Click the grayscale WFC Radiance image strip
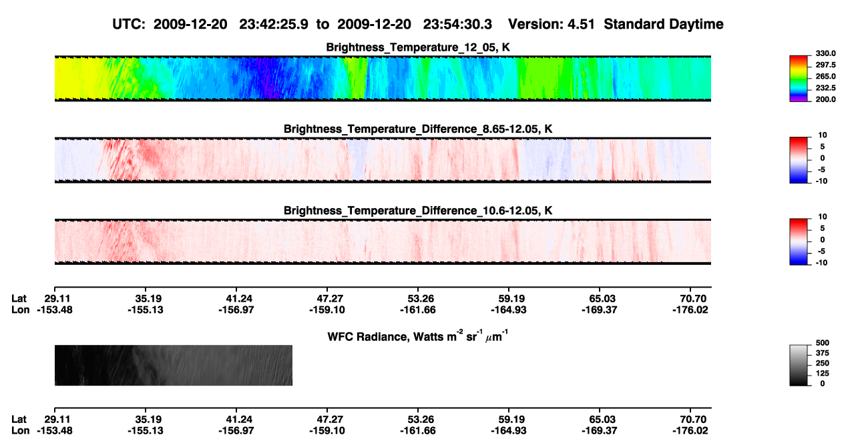The height and width of the screenshot is (445, 868). tap(174, 365)
